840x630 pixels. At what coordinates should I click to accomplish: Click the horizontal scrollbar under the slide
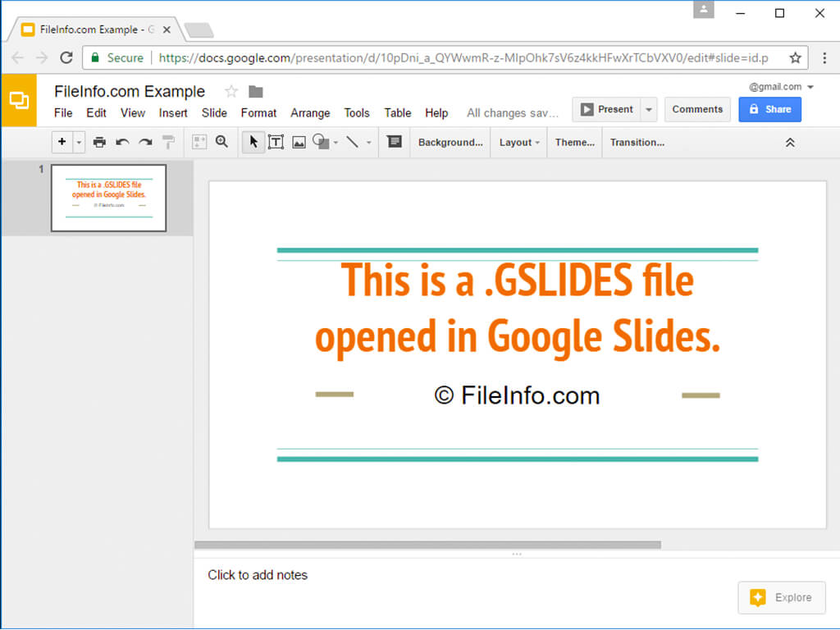[x=427, y=545]
